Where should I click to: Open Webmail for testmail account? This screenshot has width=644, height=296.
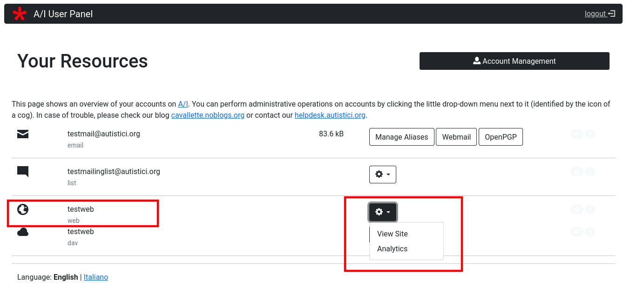(x=456, y=137)
